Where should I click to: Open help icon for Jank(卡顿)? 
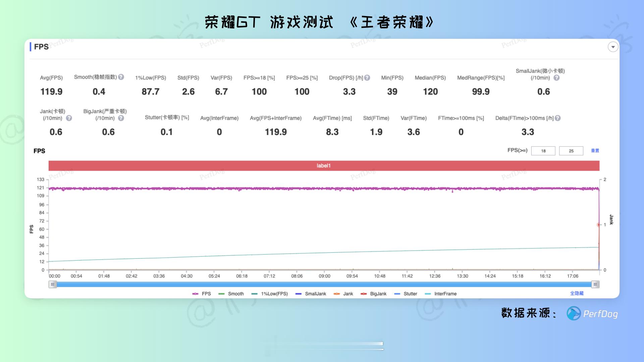point(69,118)
